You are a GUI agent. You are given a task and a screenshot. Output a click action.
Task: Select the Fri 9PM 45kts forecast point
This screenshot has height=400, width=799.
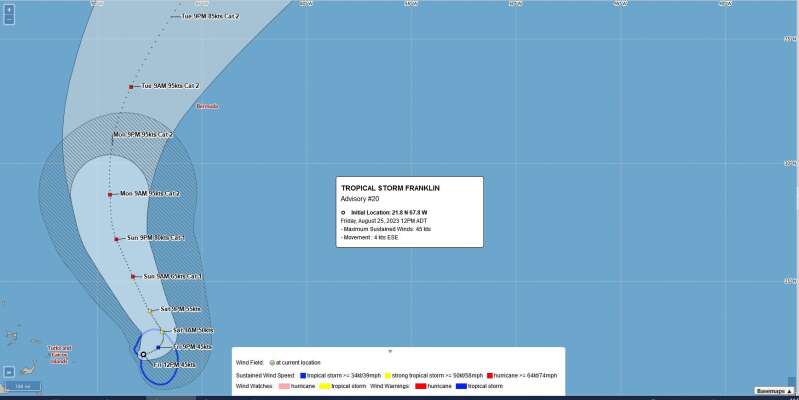click(x=158, y=347)
